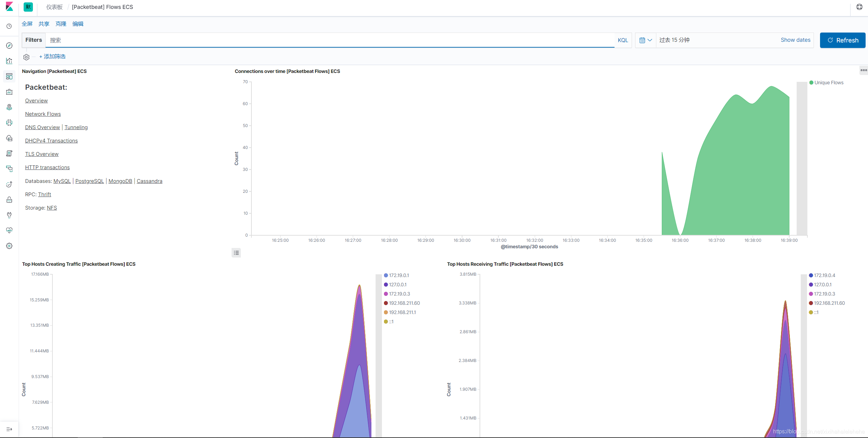
Task: Open the Network Flows link
Action: [43, 114]
